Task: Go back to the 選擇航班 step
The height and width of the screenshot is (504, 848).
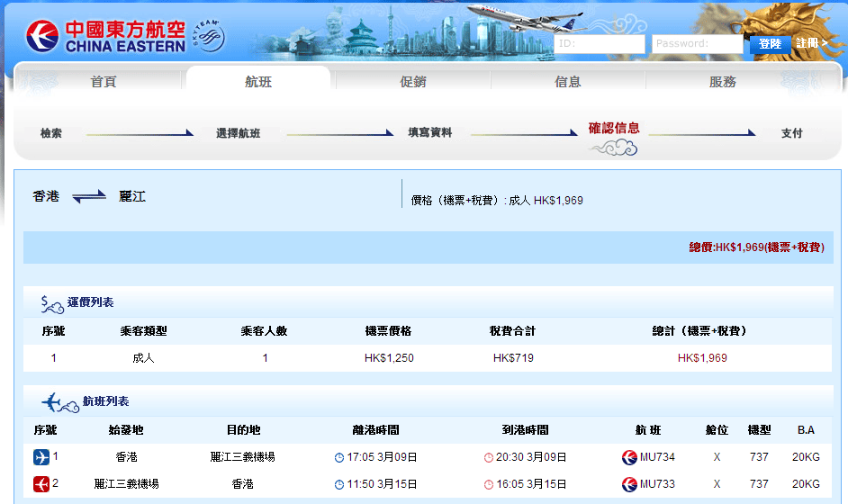Action: click(x=238, y=133)
